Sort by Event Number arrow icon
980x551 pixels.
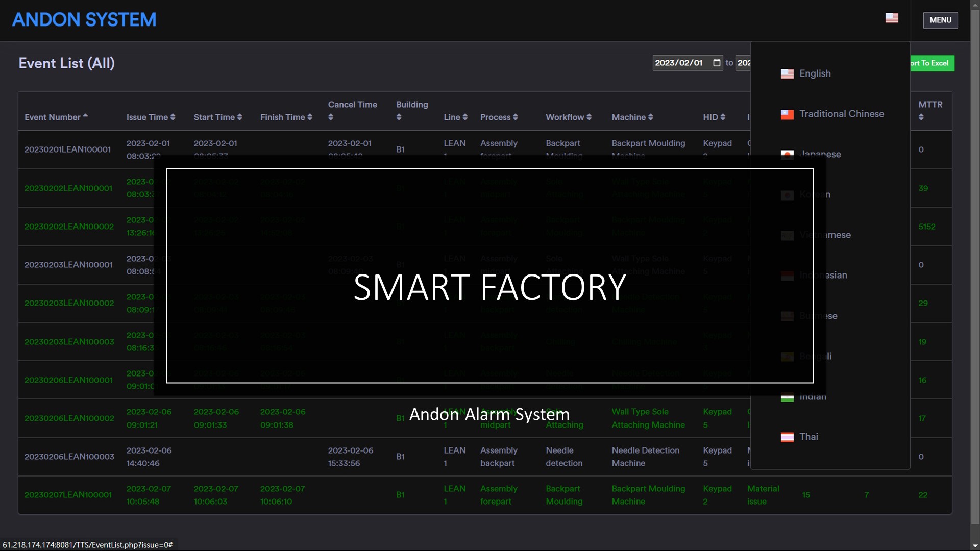[85, 116]
